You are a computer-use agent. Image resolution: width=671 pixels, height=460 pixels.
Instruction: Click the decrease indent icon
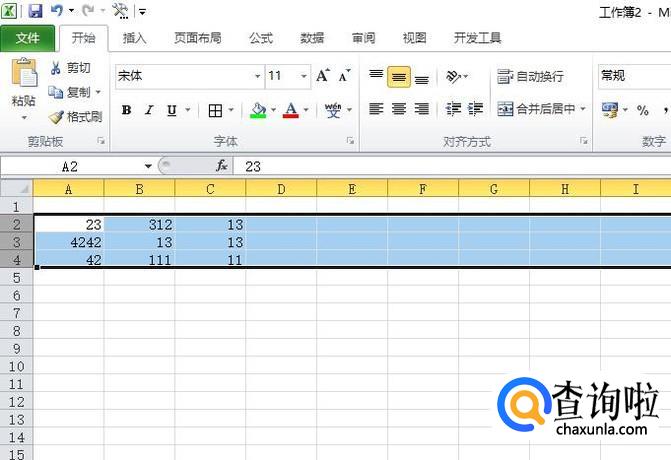click(453, 109)
